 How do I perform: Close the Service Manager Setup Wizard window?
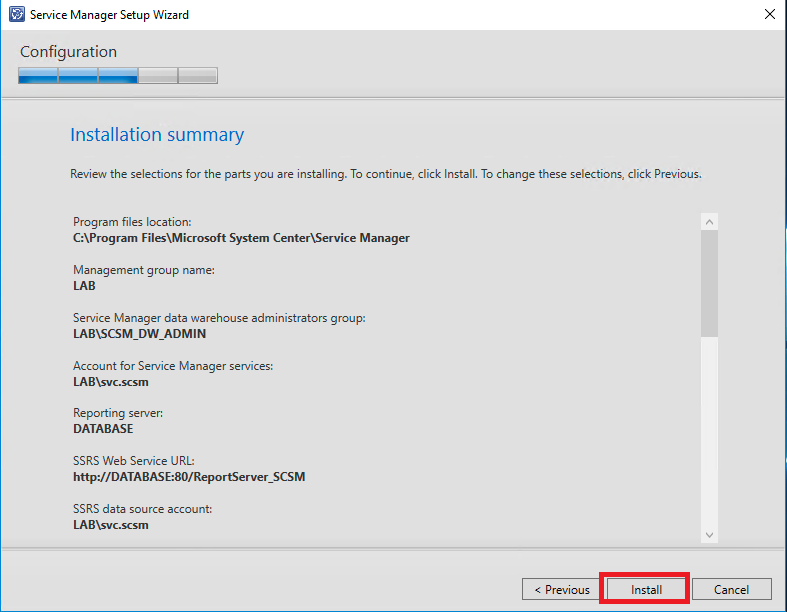pyautogui.click(x=768, y=15)
